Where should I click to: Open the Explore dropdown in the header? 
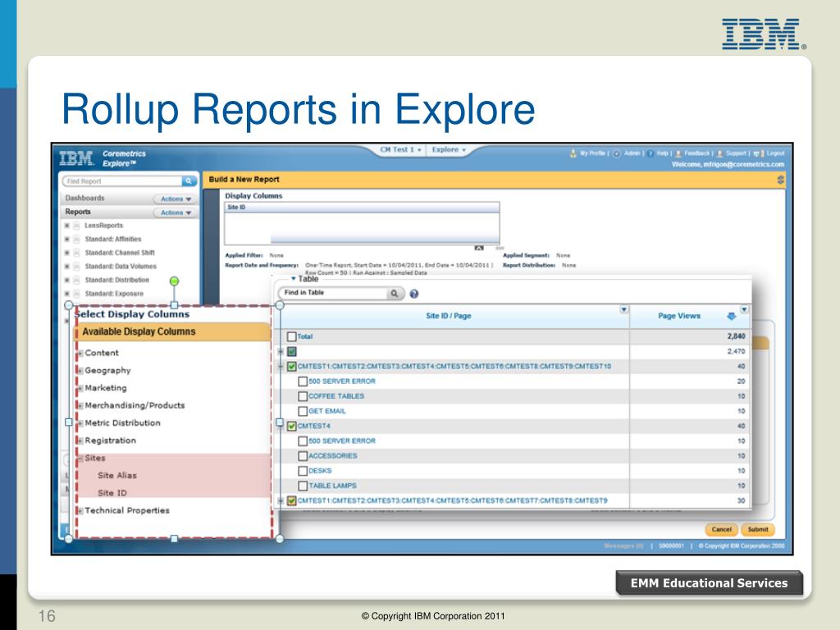[449, 150]
